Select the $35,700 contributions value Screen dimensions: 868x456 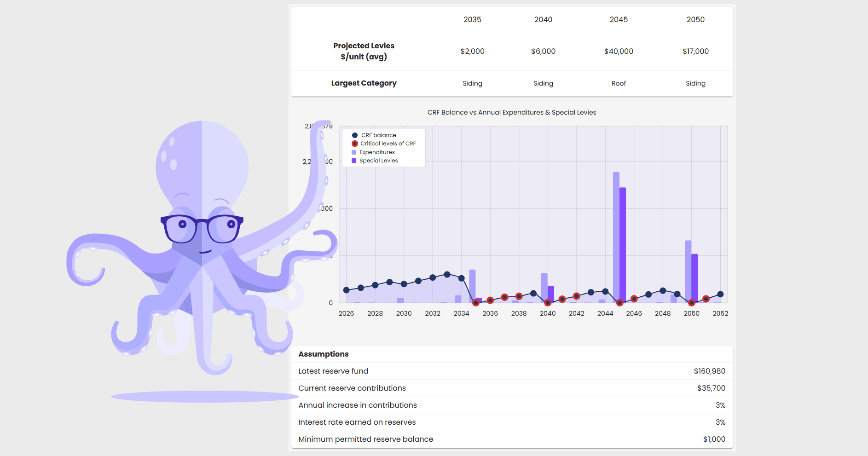(x=711, y=388)
